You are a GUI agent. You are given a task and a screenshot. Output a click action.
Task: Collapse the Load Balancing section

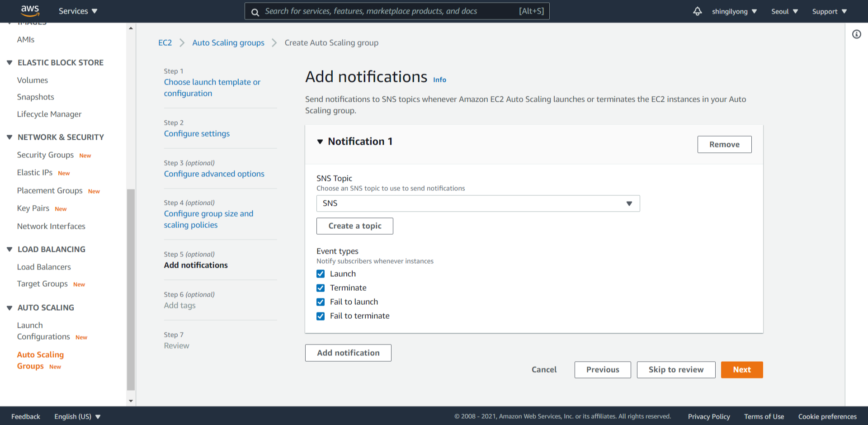(9, 249)
